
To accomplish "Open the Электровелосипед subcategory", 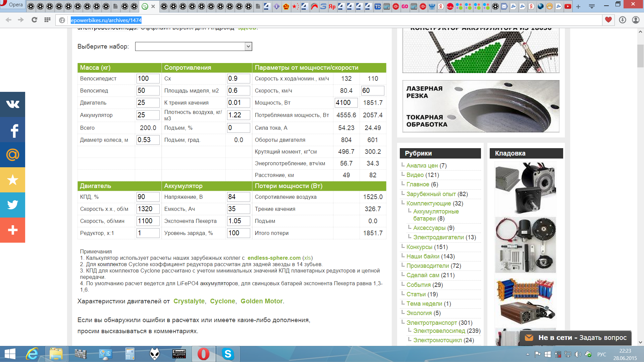I will pyautogui.click(x=439, y=331).
